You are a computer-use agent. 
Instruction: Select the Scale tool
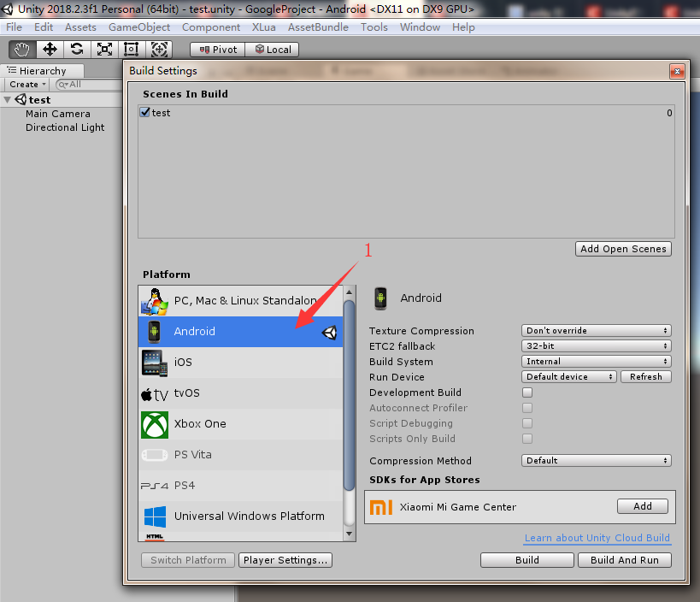tap(104, 49)
